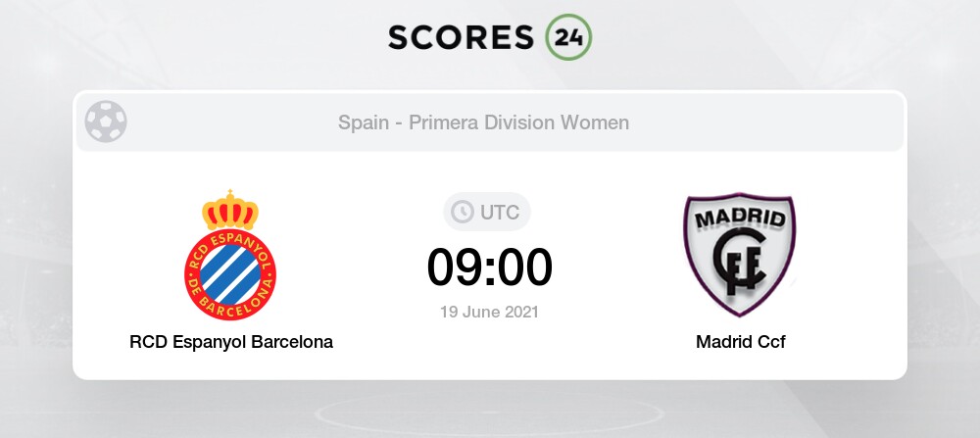The height and width of the screenshot is (438, 980).
Task: Click the crown atop the Espanyol badge
Action: pyautogui.click(x=230, y=211)
